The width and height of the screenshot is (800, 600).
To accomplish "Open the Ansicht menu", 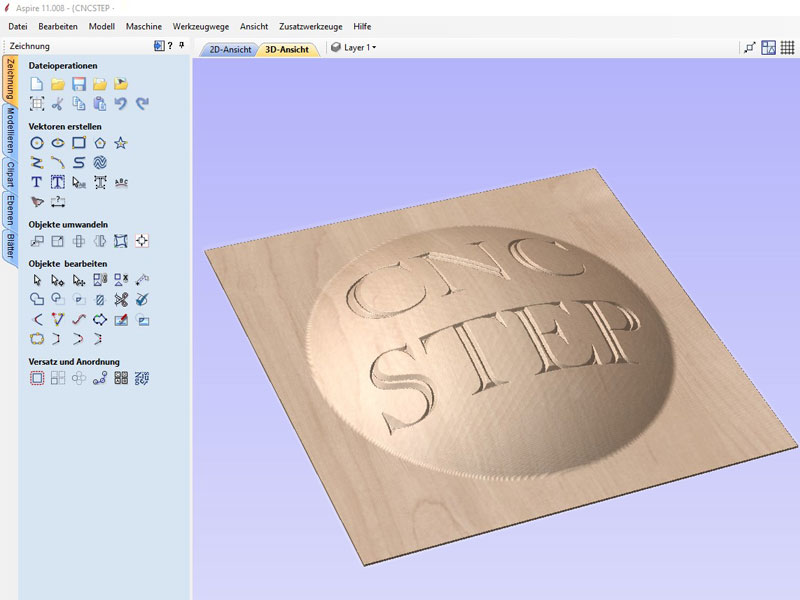I will tap(254, 27).
